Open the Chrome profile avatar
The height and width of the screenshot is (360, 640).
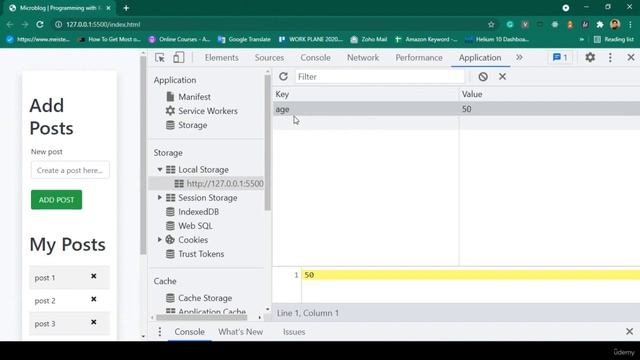pyautogui.click(x=615, y=24)
